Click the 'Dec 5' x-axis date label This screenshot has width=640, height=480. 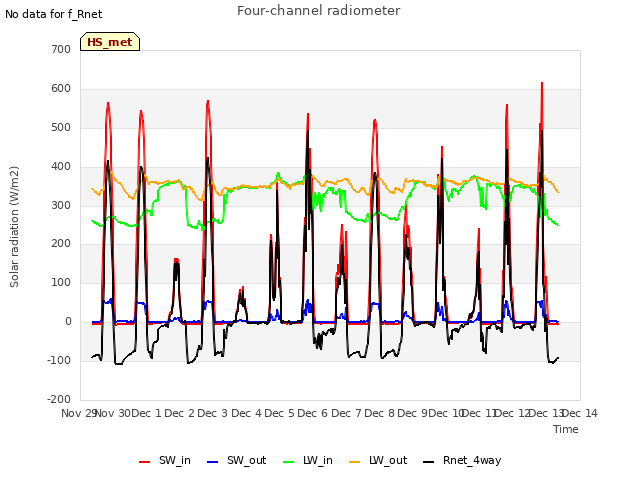tap(280, 413)
